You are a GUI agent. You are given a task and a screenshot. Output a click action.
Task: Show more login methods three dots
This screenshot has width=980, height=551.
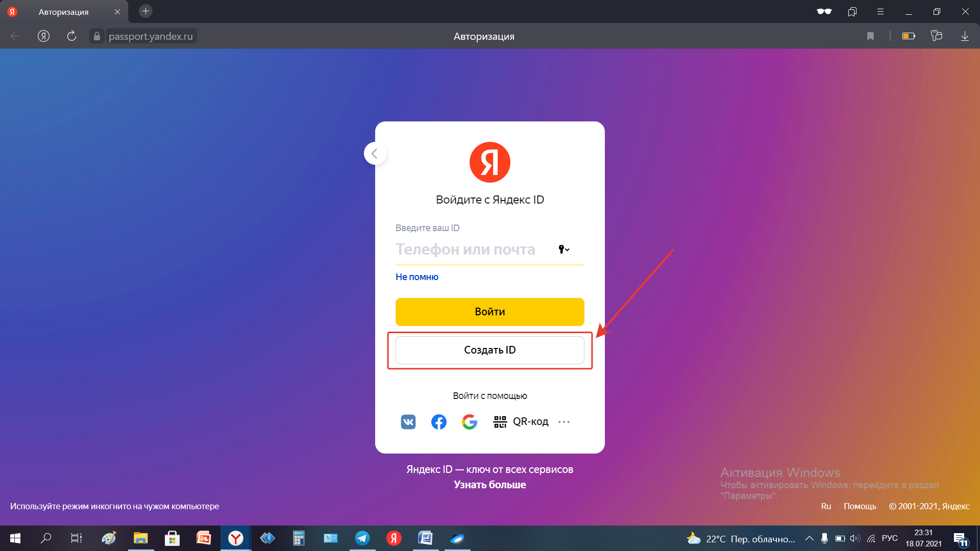pos(564,422)
